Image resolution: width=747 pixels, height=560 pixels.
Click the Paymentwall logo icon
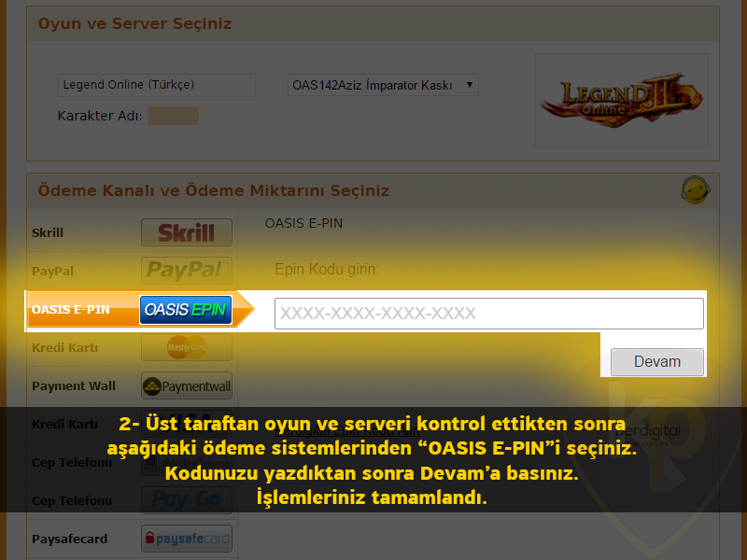click(x=186, y=385)
